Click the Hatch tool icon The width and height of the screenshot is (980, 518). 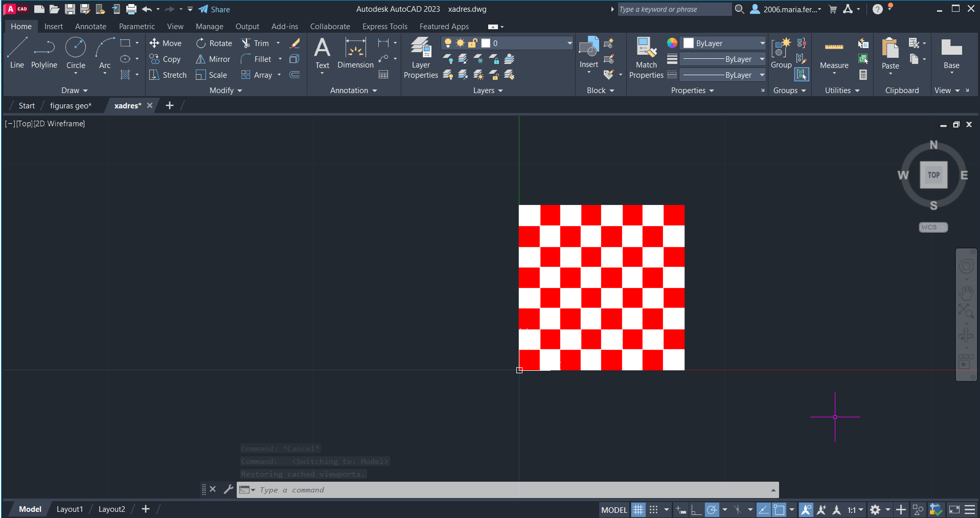click(125, 75)
